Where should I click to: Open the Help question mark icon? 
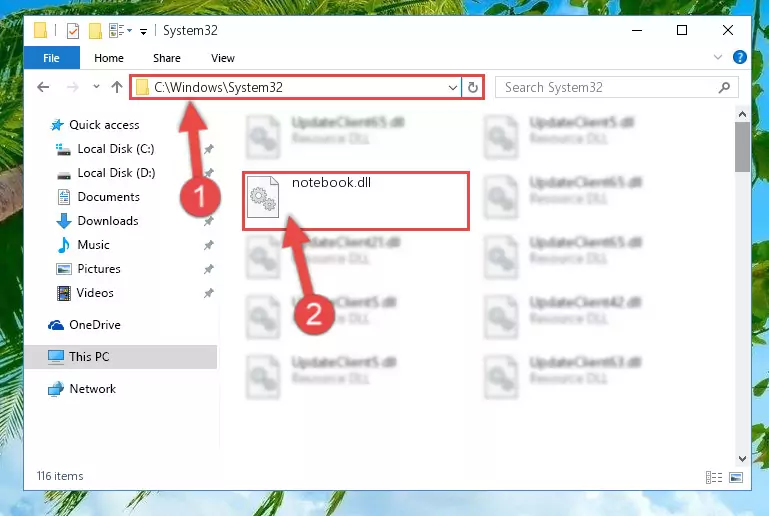click(x=740, y=57)
